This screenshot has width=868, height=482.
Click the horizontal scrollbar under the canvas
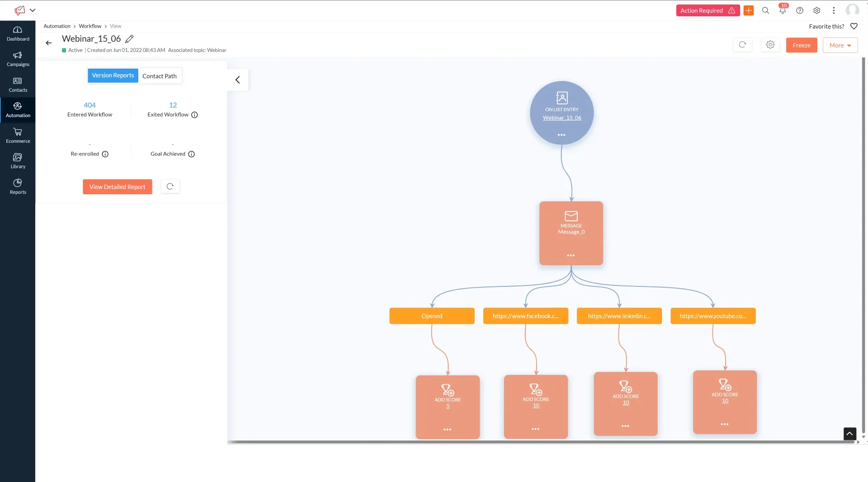tap(541, 442)
